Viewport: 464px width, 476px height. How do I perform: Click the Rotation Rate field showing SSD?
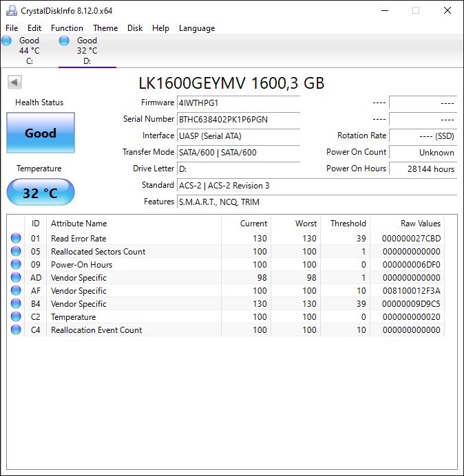click(x=423, y=136)
